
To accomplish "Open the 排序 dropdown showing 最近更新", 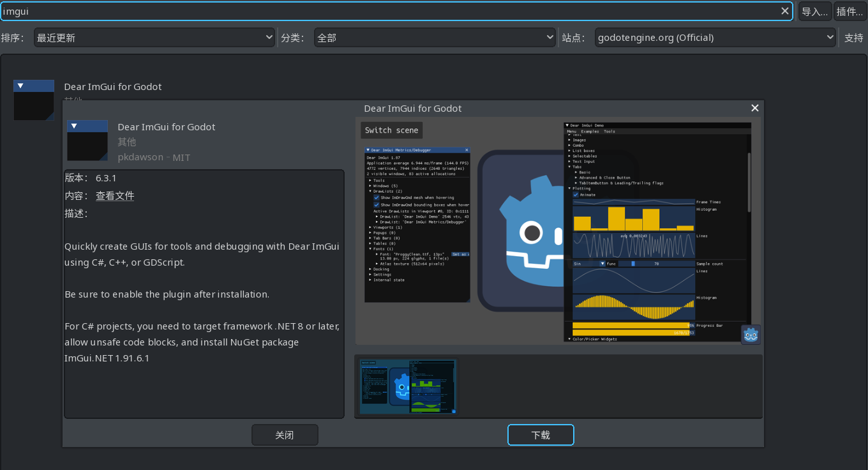I will click(155, 38).
